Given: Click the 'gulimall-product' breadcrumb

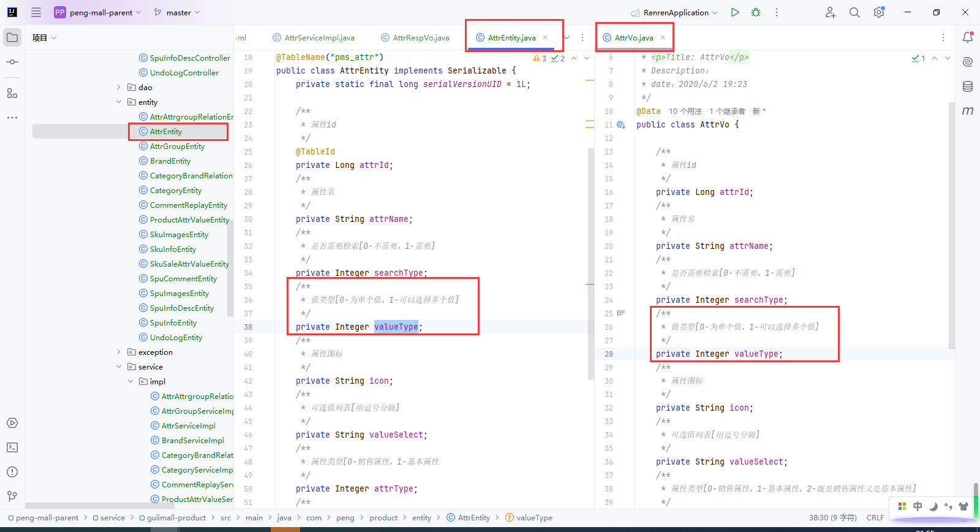Looking at the screenshot, I should click(172, 518).
